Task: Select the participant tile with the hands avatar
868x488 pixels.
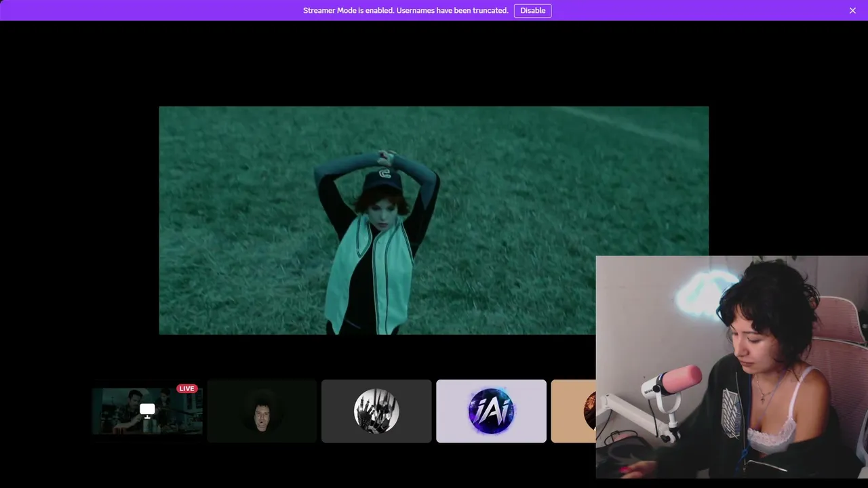Action: (x=376, y=411)
